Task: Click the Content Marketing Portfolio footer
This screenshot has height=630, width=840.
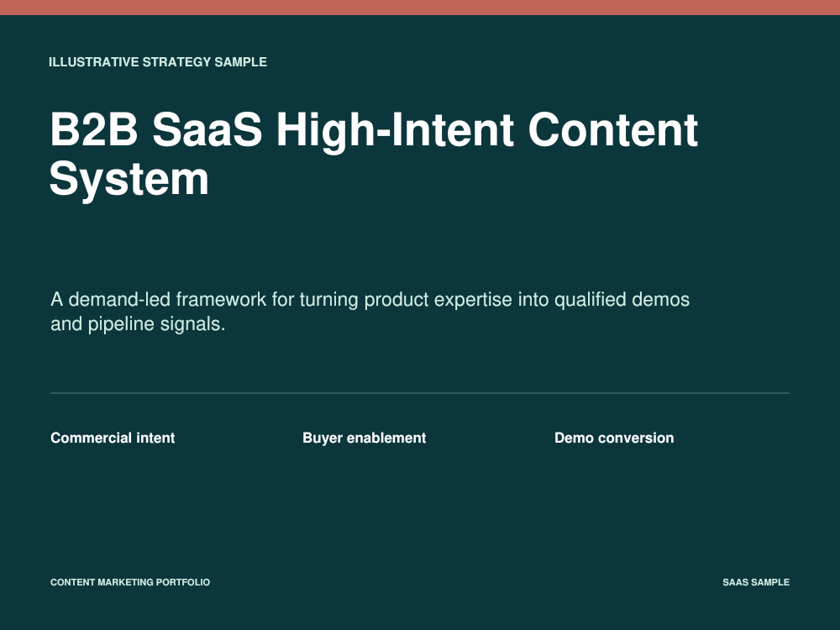Action: tap(130, 582)
